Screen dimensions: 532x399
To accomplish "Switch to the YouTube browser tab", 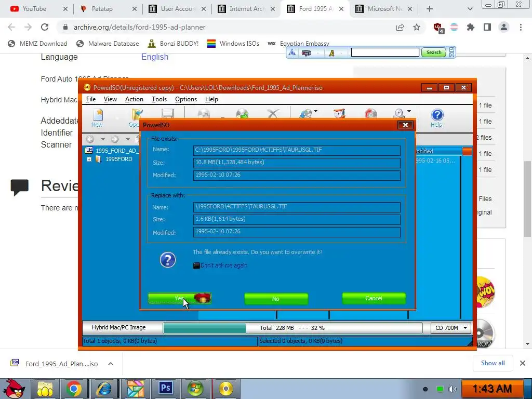I will [x=38, y=9].
